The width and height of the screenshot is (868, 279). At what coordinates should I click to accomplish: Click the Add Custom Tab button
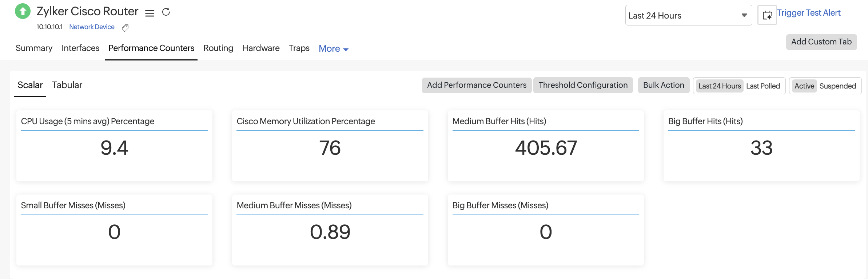click(821, 42)
